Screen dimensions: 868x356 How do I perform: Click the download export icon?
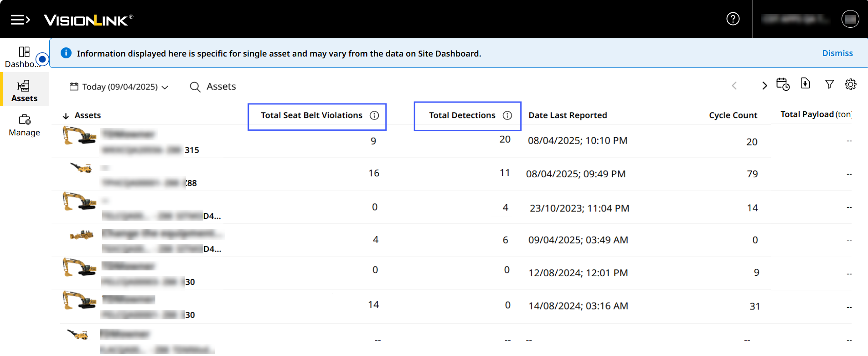[805, 83]
